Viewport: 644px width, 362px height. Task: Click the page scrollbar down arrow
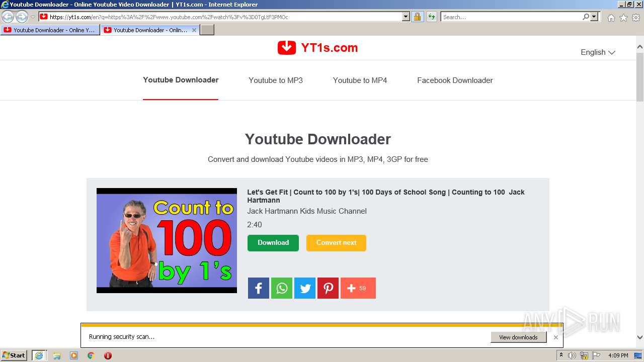[640, 337]
